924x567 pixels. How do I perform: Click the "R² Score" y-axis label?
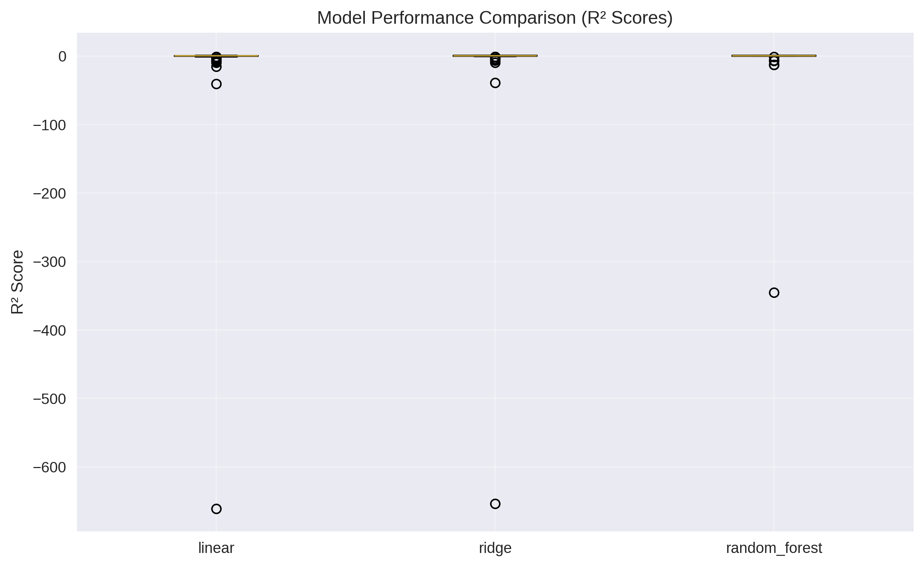click(x=17, y=282)
